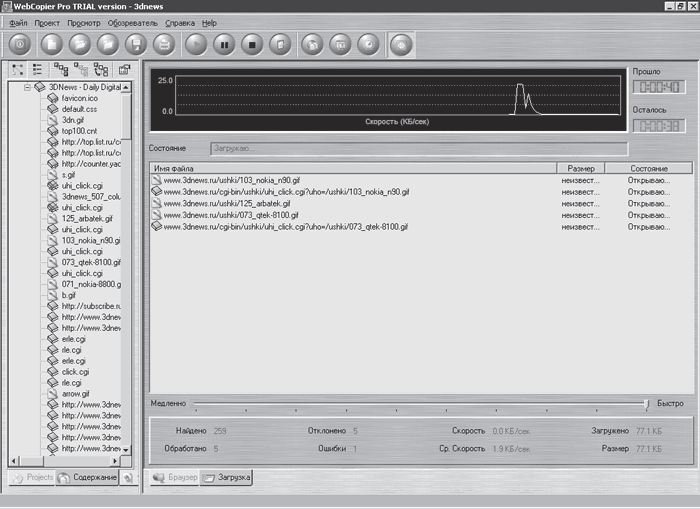This screenshot has width=700, height=509.
Task: Click the small icon tab after Содержание
Action: (128, 477)
